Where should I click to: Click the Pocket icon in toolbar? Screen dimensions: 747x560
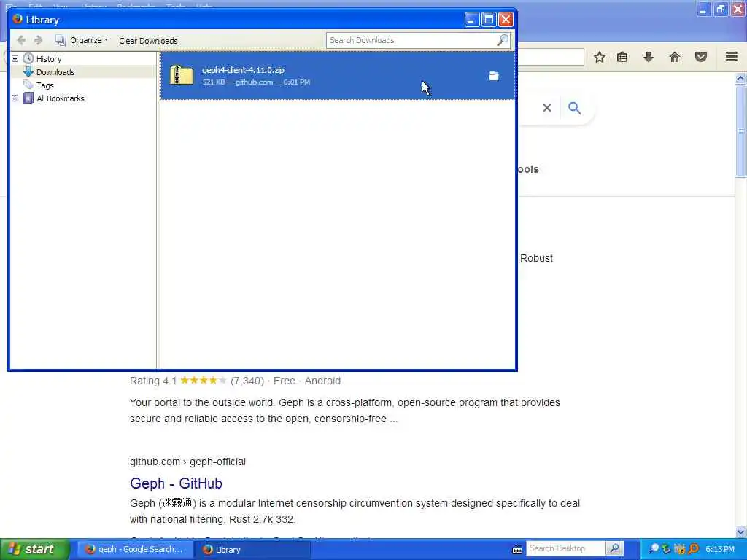pyautogui.click(x=701, y=57)
